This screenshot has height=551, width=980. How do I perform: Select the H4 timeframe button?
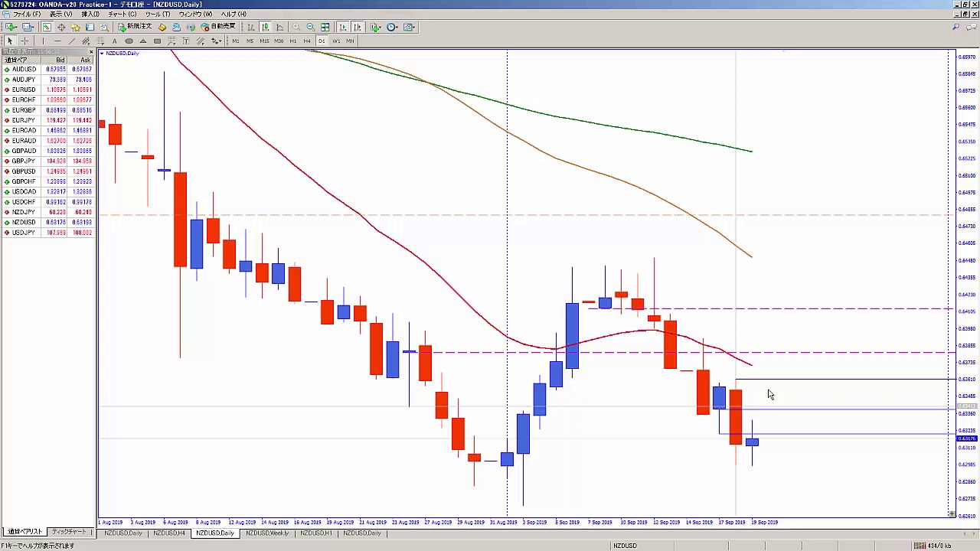307,41
